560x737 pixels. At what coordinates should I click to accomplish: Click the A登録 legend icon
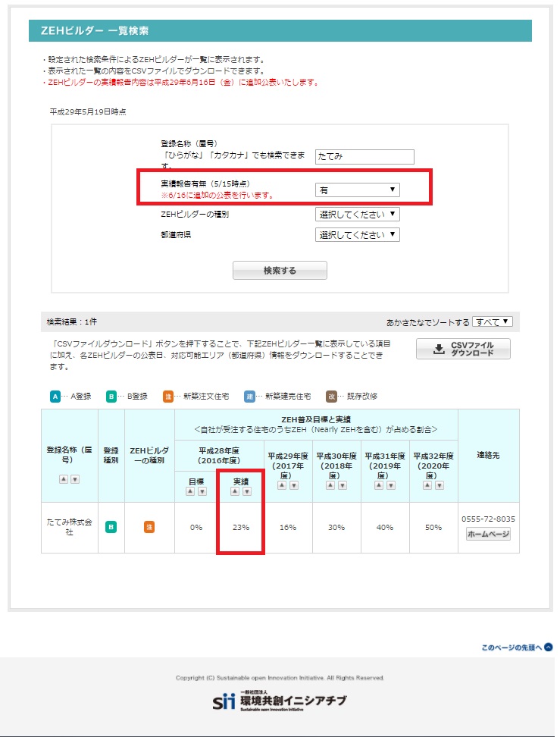pos(55,396)
